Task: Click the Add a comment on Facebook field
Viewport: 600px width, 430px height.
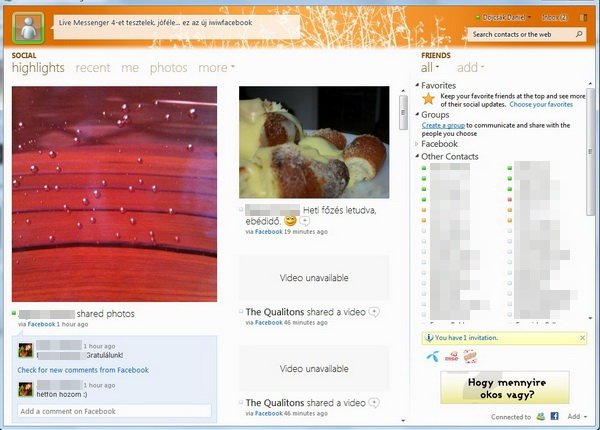Action: pyautogui.click(x=114, y=411)
